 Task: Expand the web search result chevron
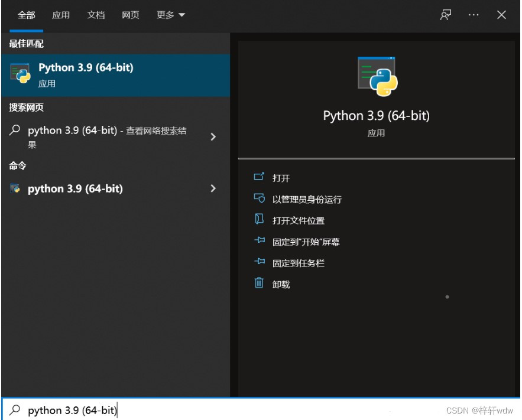point(213,136)
